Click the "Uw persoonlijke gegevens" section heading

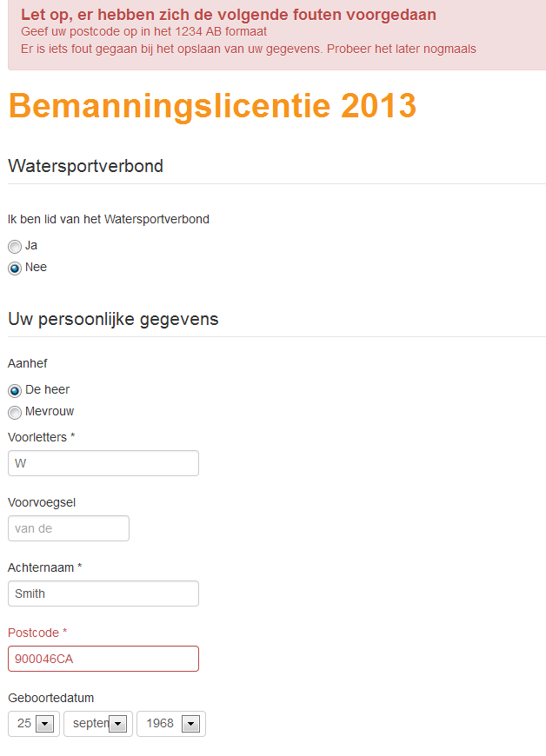(x=113, y=319)
